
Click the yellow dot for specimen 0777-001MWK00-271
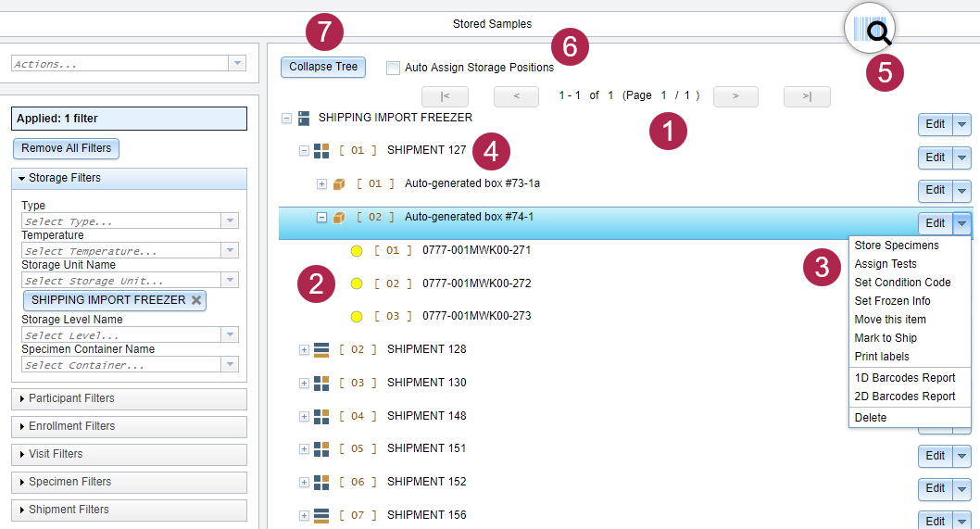tap(357, 251)
